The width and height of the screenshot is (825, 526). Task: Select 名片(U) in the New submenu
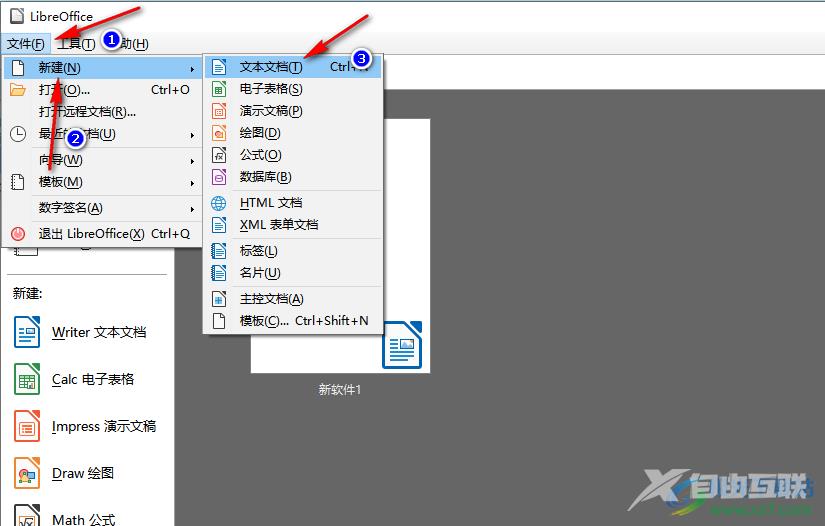click(293, 273)
